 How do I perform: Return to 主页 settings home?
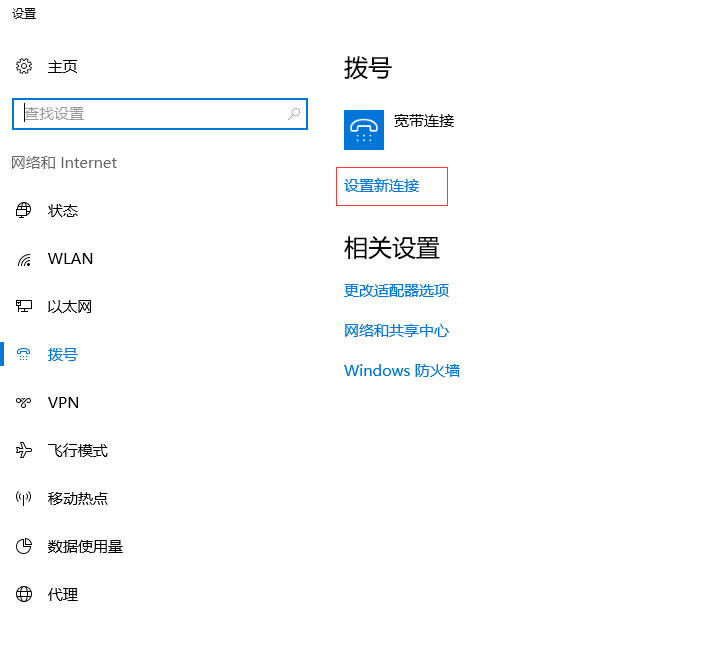tap(62, 67)
